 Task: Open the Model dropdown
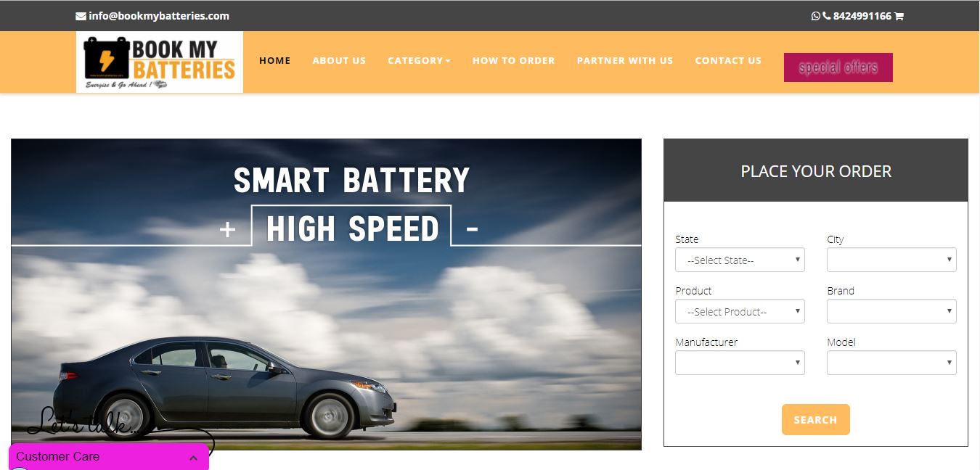(891, 363)
